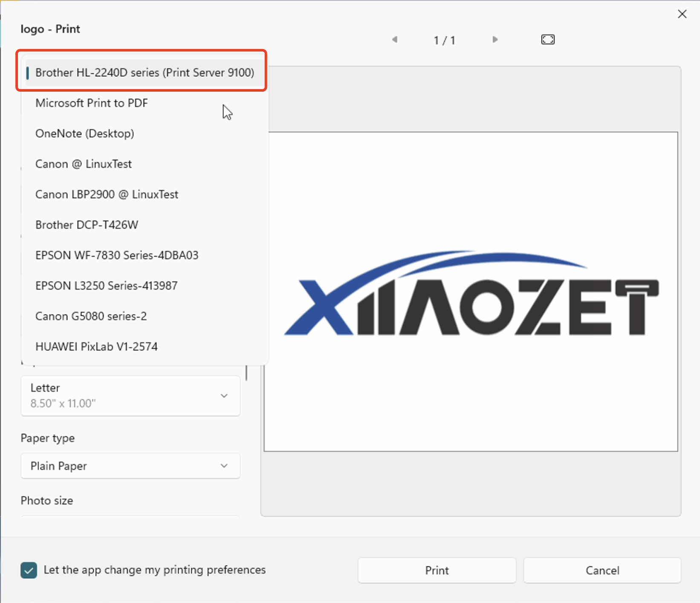Go to the previous page arrow
Image resolution: width=700 pixels, height=603 pixels.
394,39
